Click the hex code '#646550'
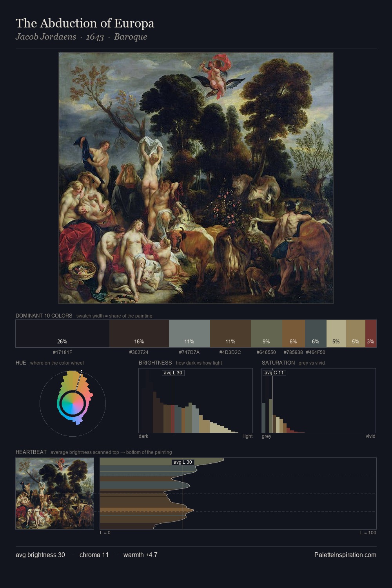This screenshot has width=392, height=588. [x=266, y=352]
